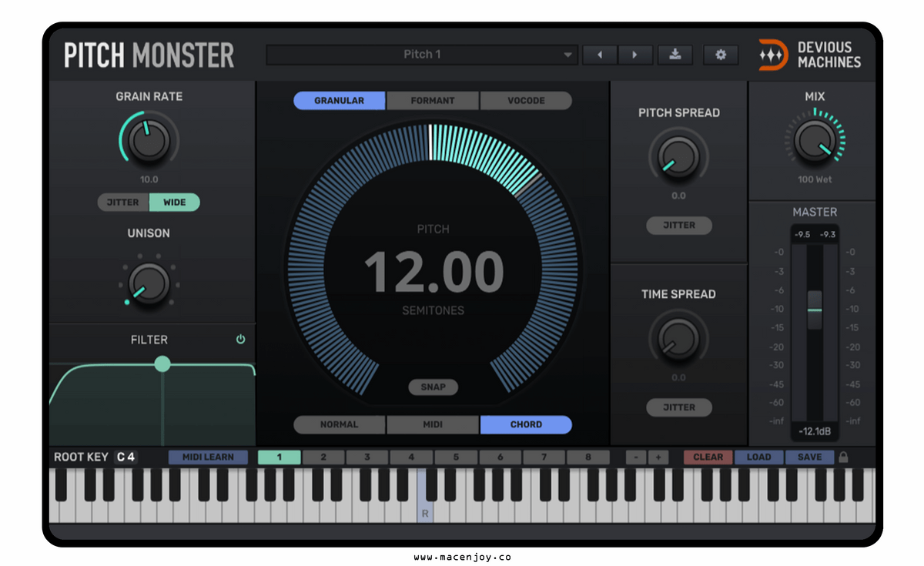Viewport: 924px width, 566px height.
Task: Click the 12.00 pitch value
Action: click(x=433, y=271)
